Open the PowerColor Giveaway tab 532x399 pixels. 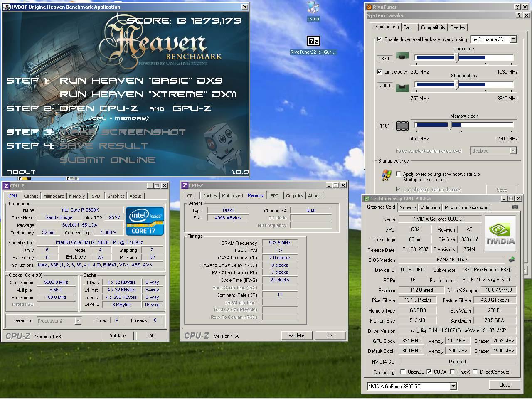466,207
